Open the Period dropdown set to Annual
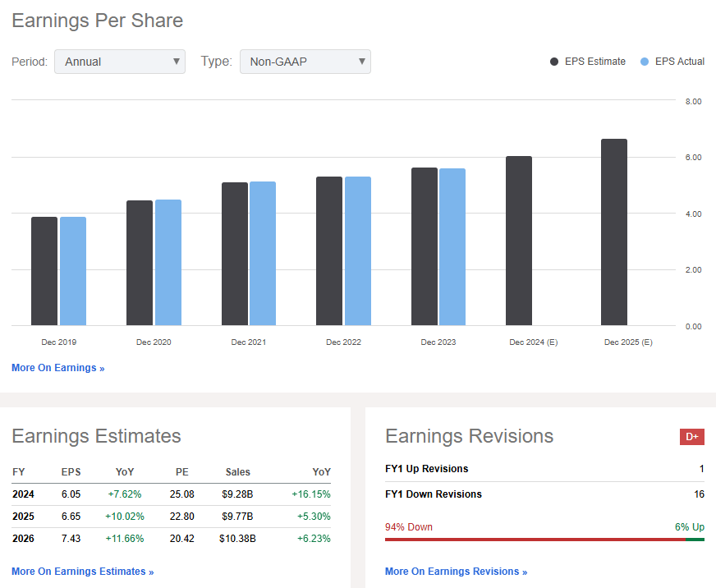This screenshot has height=588, width=716. (120, 62)
